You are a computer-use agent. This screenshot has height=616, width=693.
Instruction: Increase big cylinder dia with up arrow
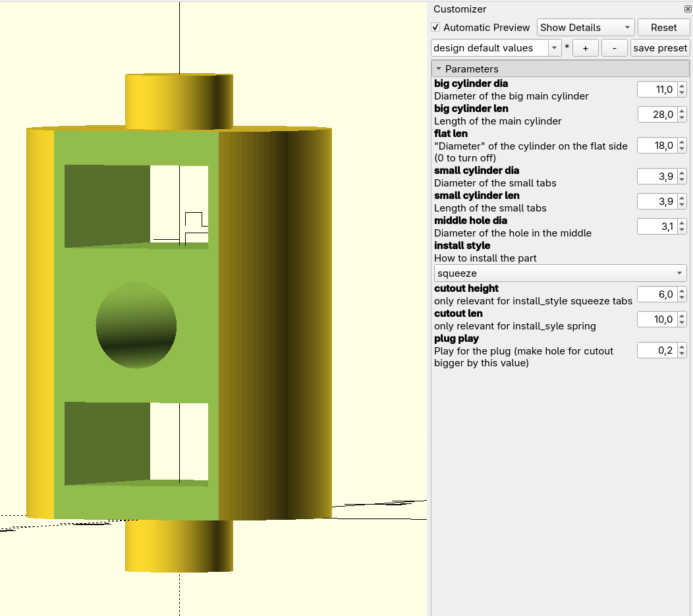point(682,86)
